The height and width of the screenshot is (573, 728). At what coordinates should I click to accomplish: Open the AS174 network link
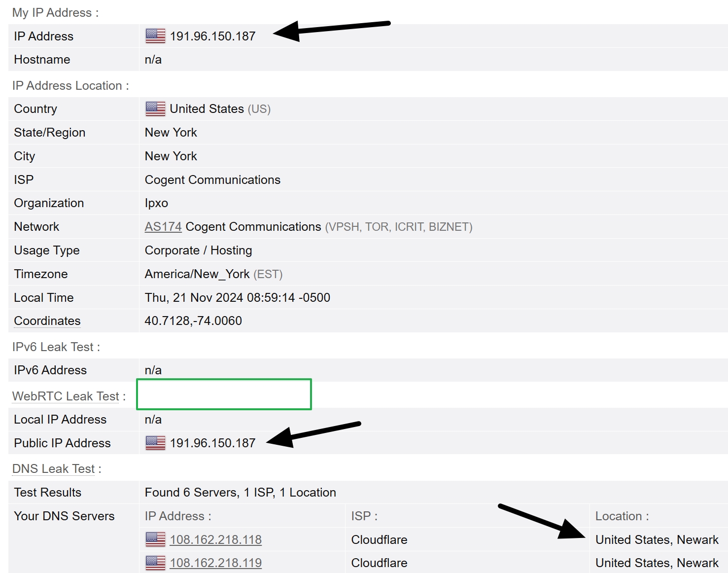[x=163, y=226]
